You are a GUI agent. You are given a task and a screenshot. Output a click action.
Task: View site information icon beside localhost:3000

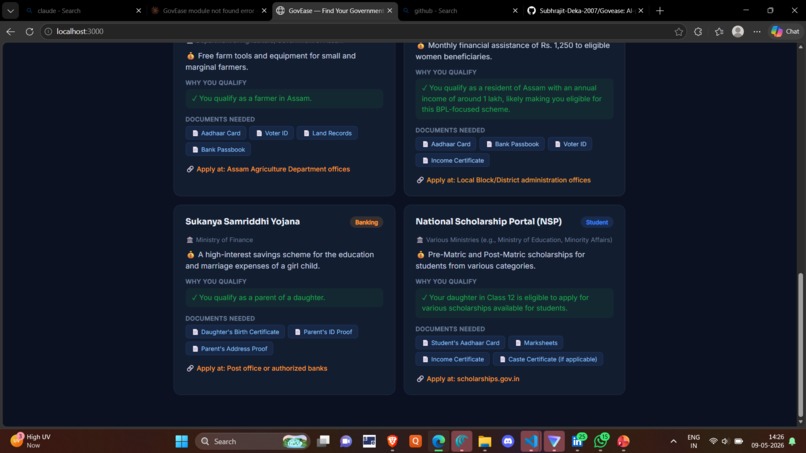48,31
